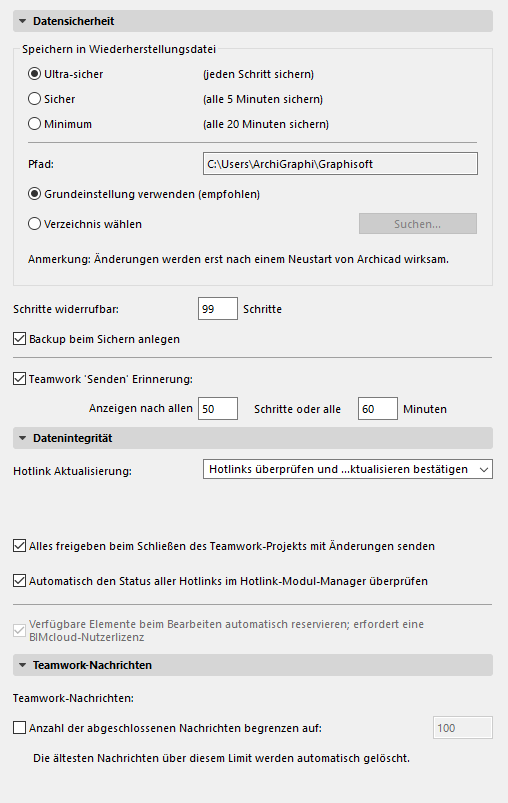Click the 60 Minuten input field
This screenshot has height=803, width=508.
pos(377,409)
